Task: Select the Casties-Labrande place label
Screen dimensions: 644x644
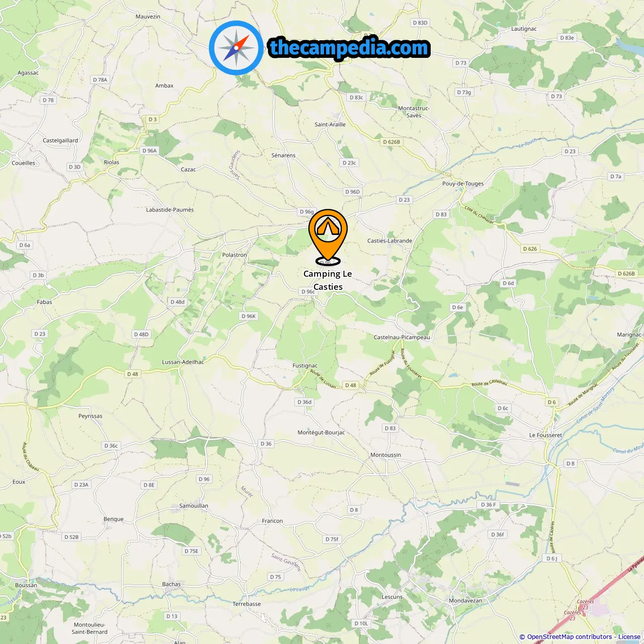Action: point(389,241)
